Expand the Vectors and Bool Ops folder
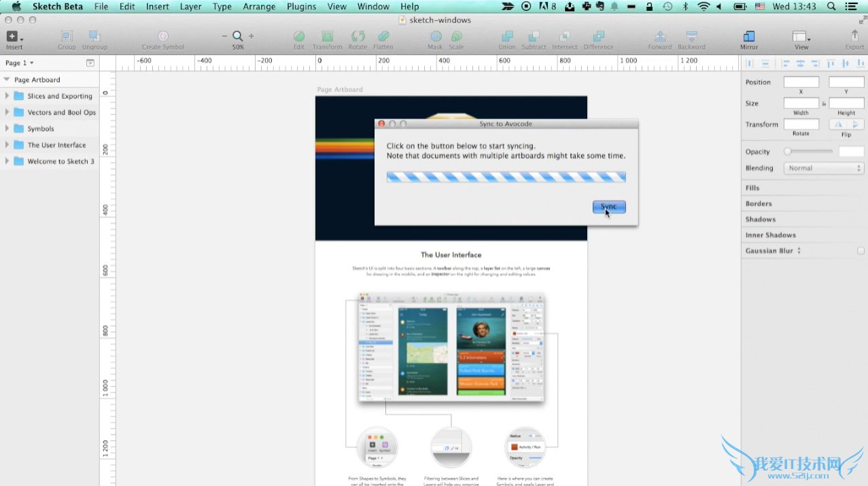The height and width of the screenshot is (486, 868). coord(7,112)
